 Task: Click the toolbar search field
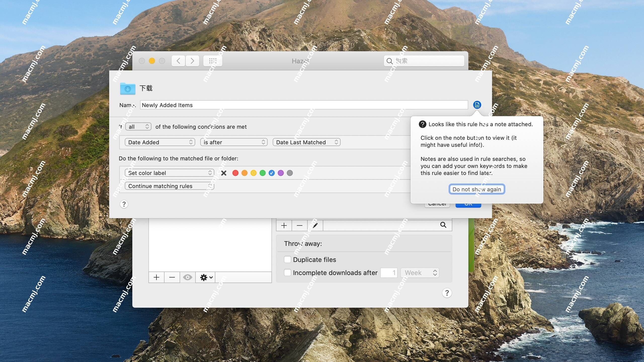tap(424, 61)
